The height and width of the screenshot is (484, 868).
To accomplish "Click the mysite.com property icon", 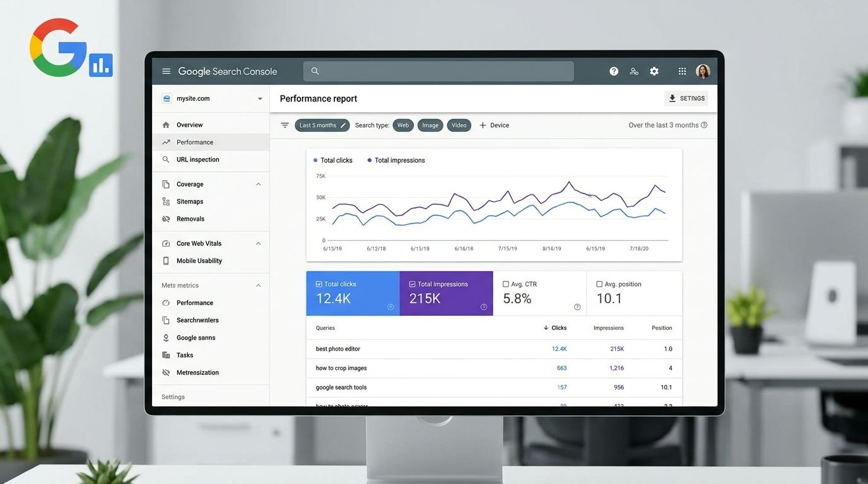I will point(167,98).
